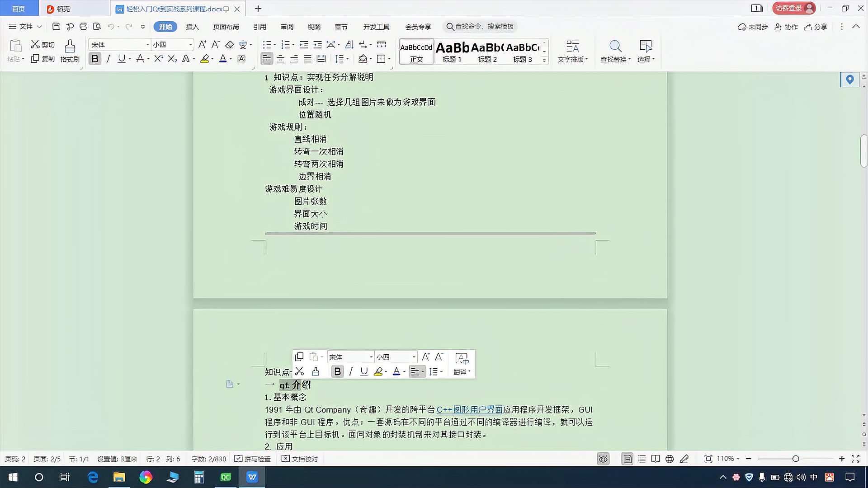Save the document using the save icon
This screenshot has width=868, height=488.
pos(56,27)
